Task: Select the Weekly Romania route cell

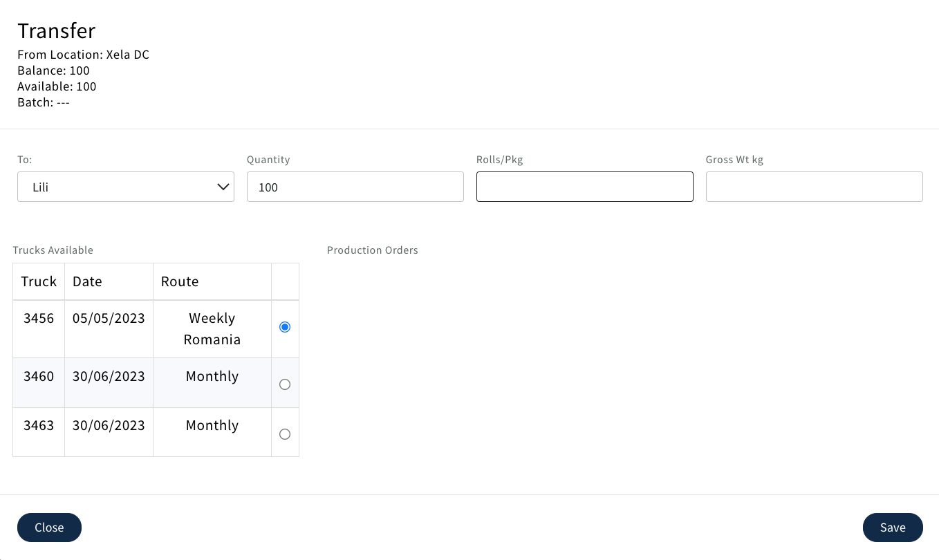Action: pyautogui.click(x=212, y=329)
